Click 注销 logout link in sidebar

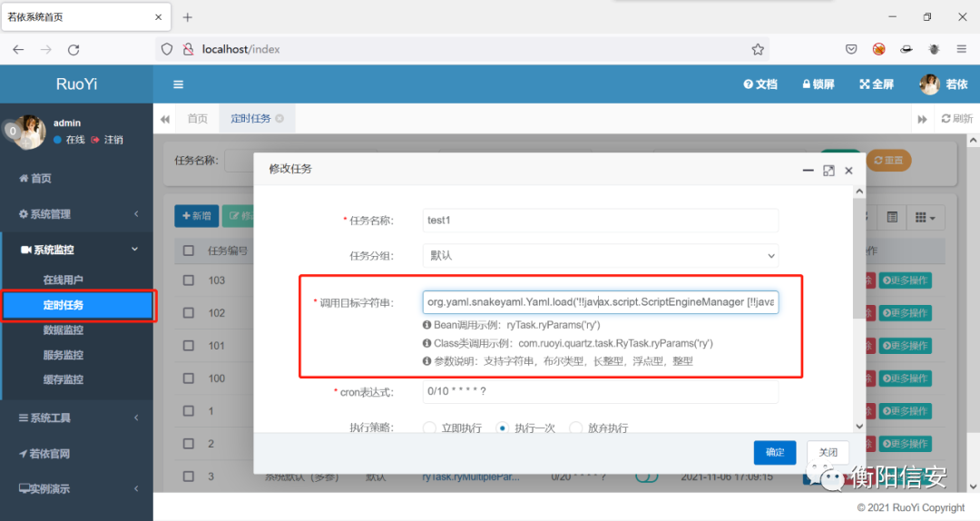107,140
